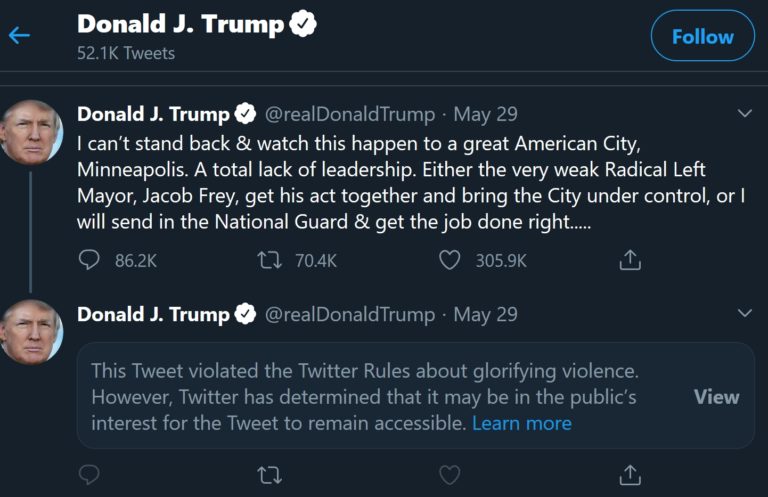View the tweet hidden for glorifying violence
The height and width of the screenshot is (497, 768).
[716, 397]
